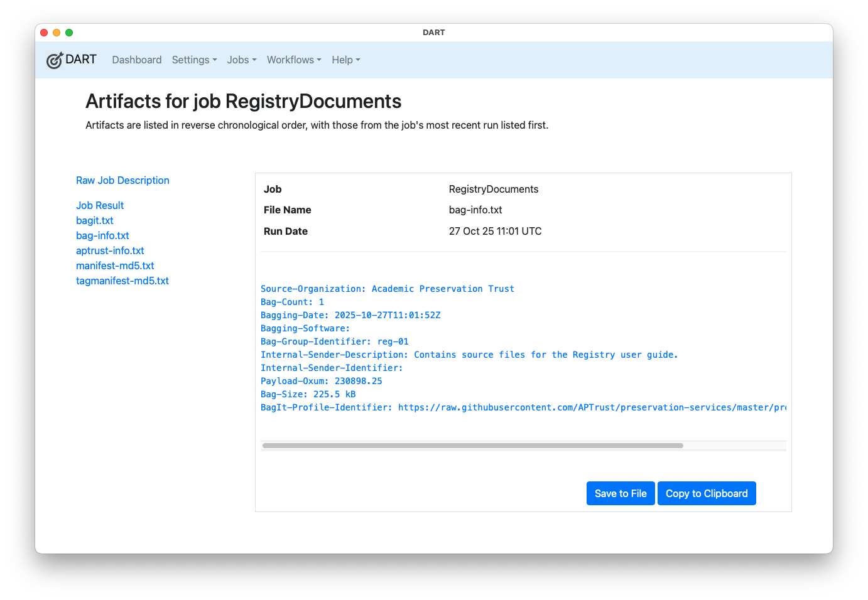Open the aptrust-info.txt artifact
868x600 pixels.
point(110,250)
